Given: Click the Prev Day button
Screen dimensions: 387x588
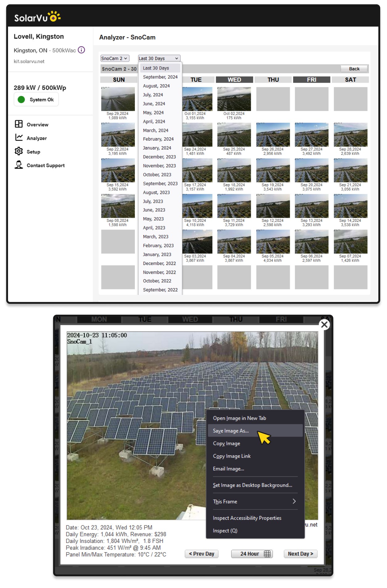Looking at the screenshot, I should (202, 554).
